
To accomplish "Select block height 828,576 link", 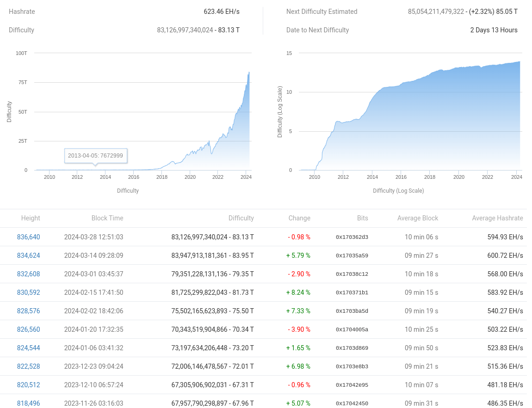I will click(x=29, y=311).
